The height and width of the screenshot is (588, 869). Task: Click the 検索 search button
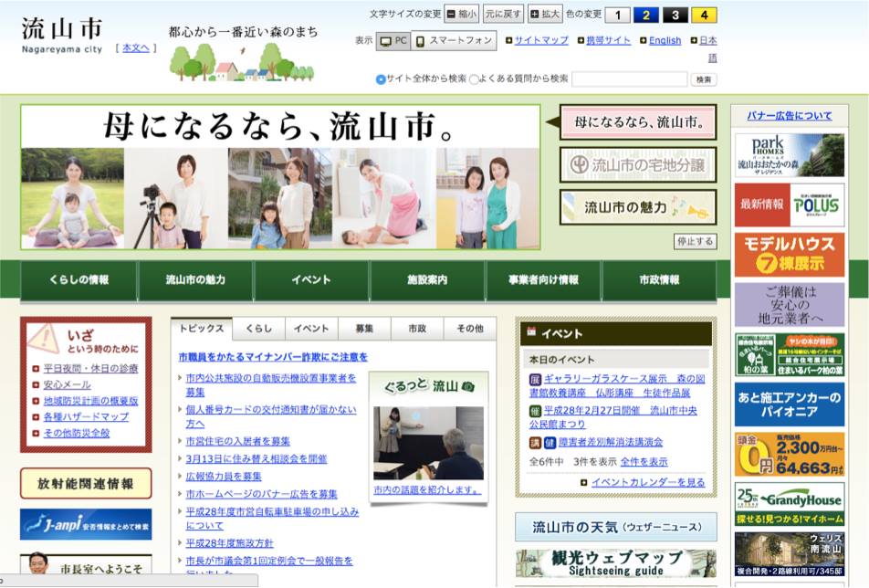point(704,79)
